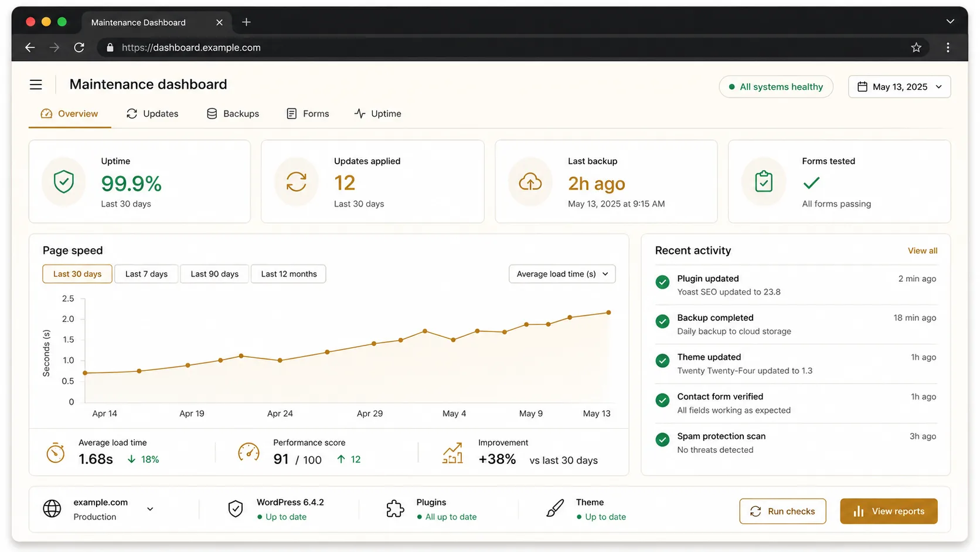Click the View reports button
This screenshot has width=980, height=552.
(889, 512)
